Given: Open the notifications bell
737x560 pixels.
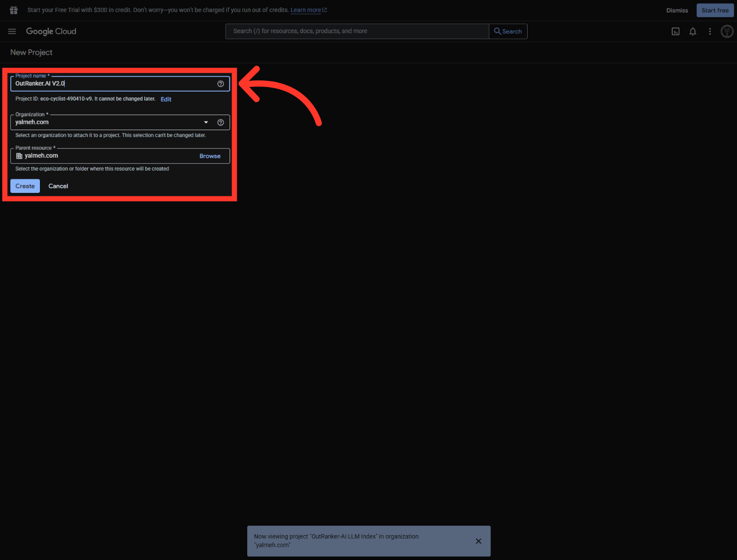Looking at the screenshot, I should tap(693, 32).
